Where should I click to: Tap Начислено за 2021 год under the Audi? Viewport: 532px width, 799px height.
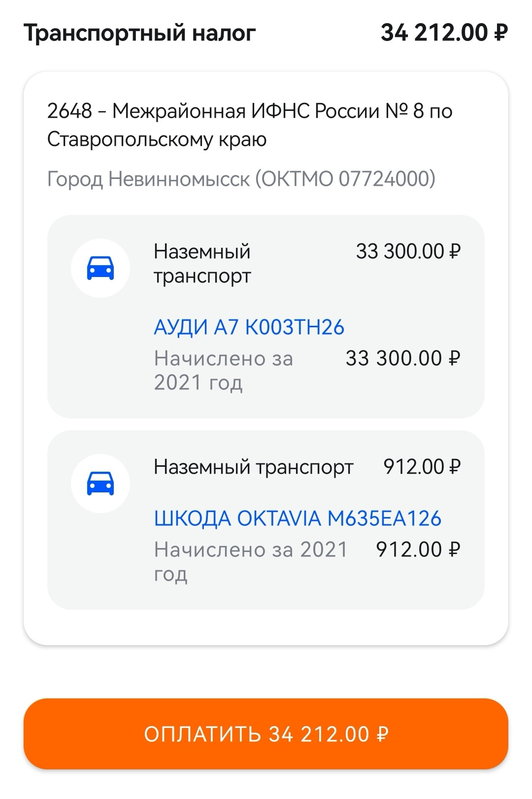pyautogui.click(x=223, y=370)
